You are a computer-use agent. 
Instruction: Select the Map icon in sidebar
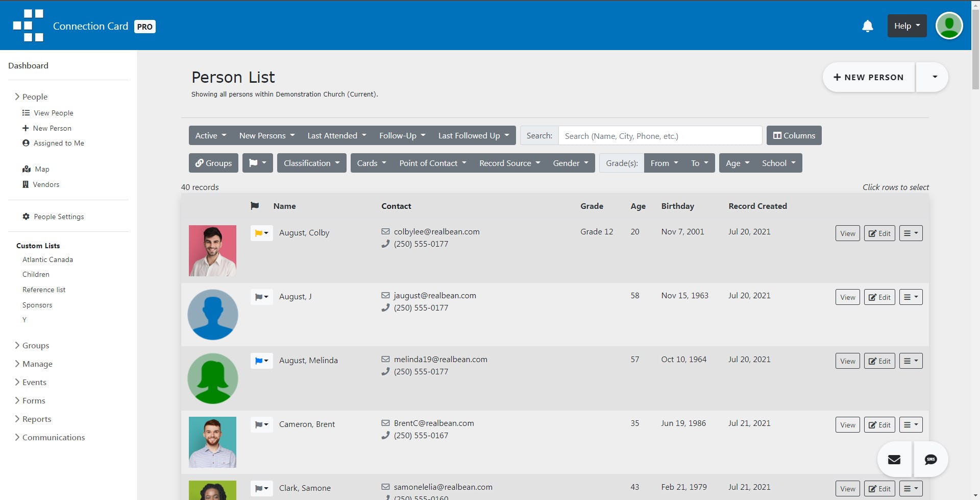(26, 169)
